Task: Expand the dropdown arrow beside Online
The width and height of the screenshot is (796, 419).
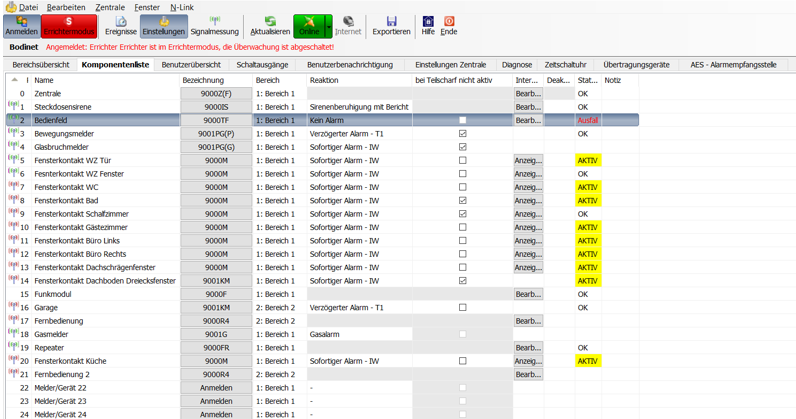Action: click(328, 25)
